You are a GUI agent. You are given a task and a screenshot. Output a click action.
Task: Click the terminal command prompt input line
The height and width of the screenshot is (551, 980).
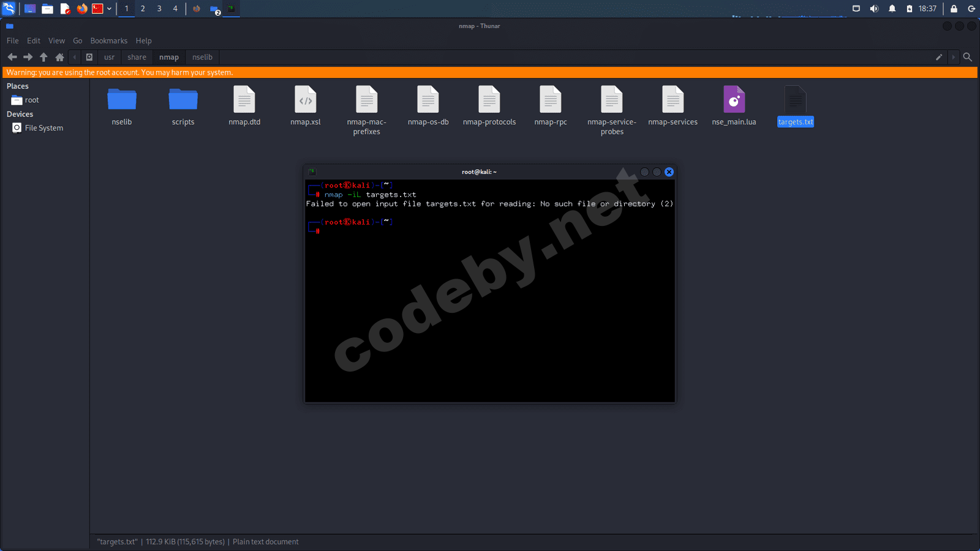tap(490, 231)
